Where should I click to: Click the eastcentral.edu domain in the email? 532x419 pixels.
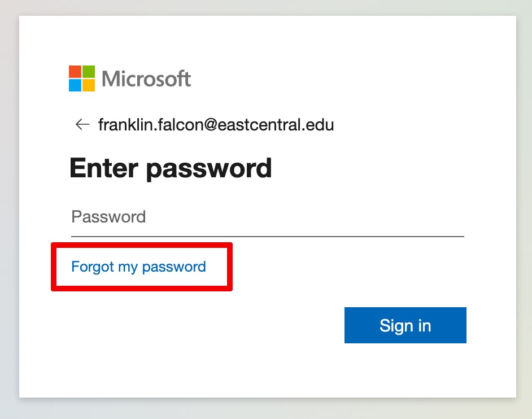tap(276, 125)
